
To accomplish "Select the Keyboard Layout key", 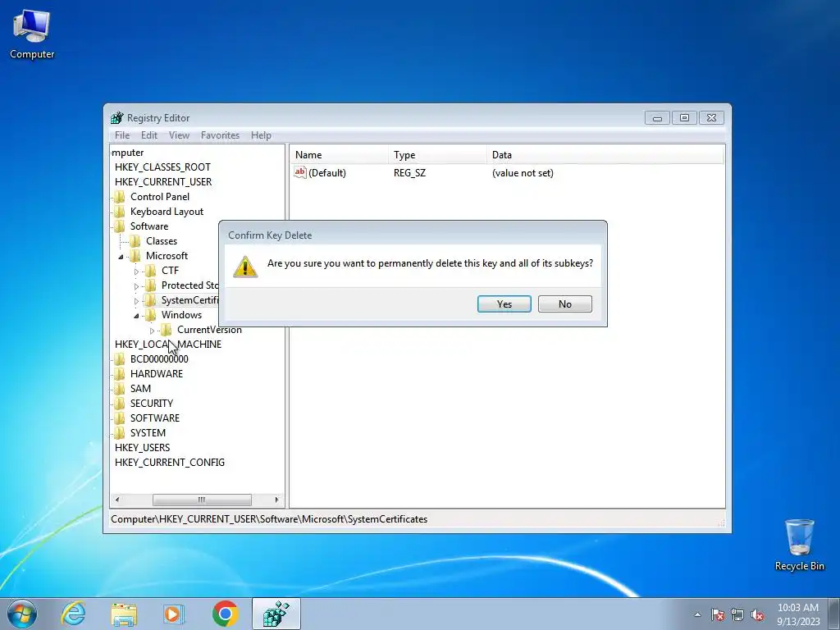I will pyautogui.click(x=167, y=212).
